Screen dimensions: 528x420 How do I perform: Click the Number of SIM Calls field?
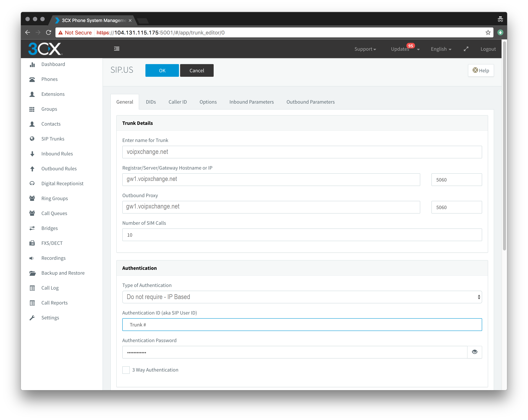pyautogui.click(x=302, y=235)
